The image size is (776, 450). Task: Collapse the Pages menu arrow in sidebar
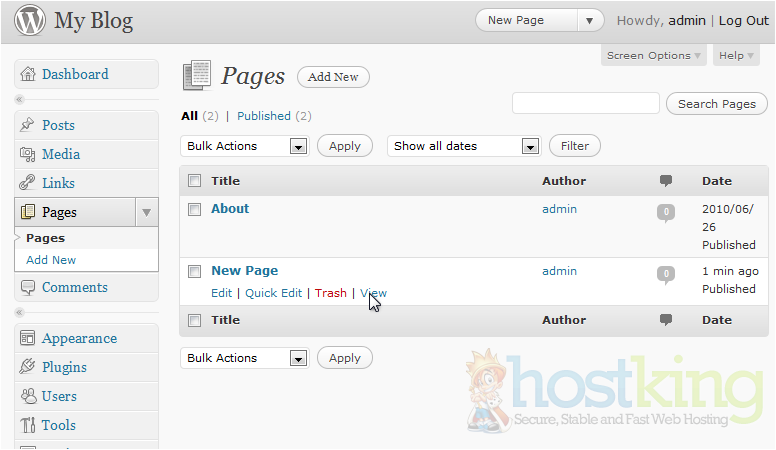(146, 212)
